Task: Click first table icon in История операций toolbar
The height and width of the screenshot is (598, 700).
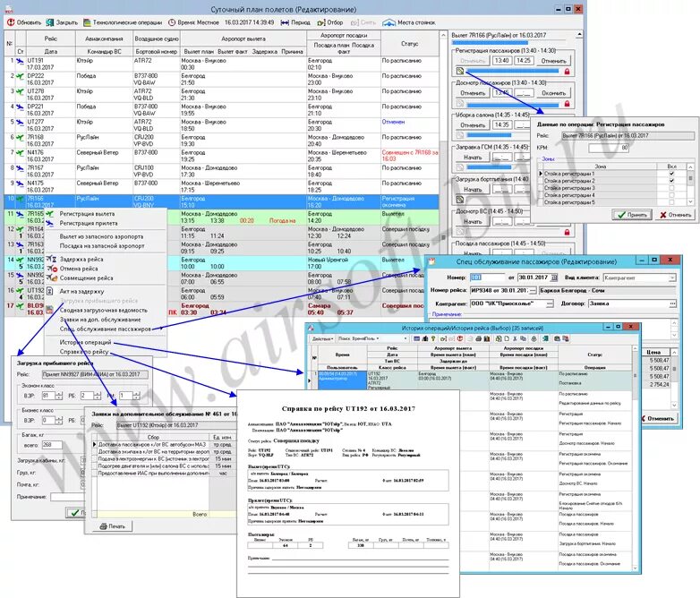Action: pyautogui.click(x=416, y=339)
